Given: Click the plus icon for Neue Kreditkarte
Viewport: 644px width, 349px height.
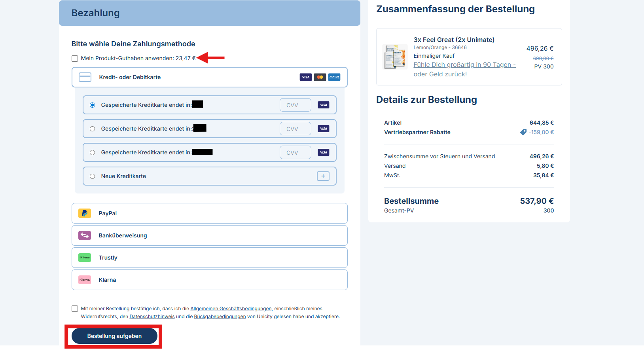Looking at the screenshot, I should [x=323, y=176].
